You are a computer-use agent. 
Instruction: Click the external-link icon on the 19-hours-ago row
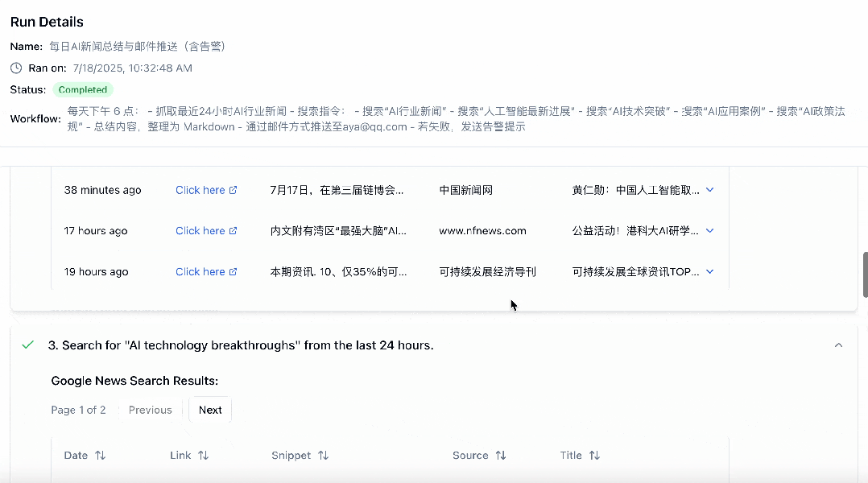(234, 271)
